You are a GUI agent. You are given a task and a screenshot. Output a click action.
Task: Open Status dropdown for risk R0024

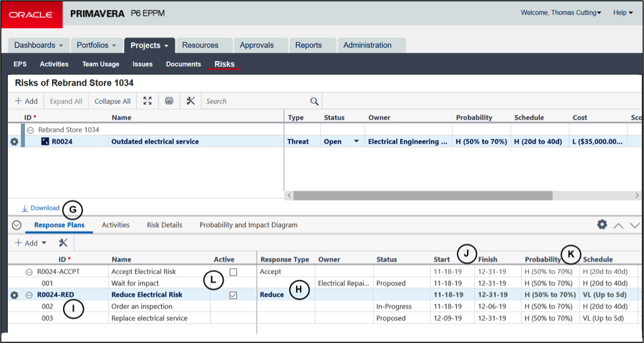click(x=356, y=142)
